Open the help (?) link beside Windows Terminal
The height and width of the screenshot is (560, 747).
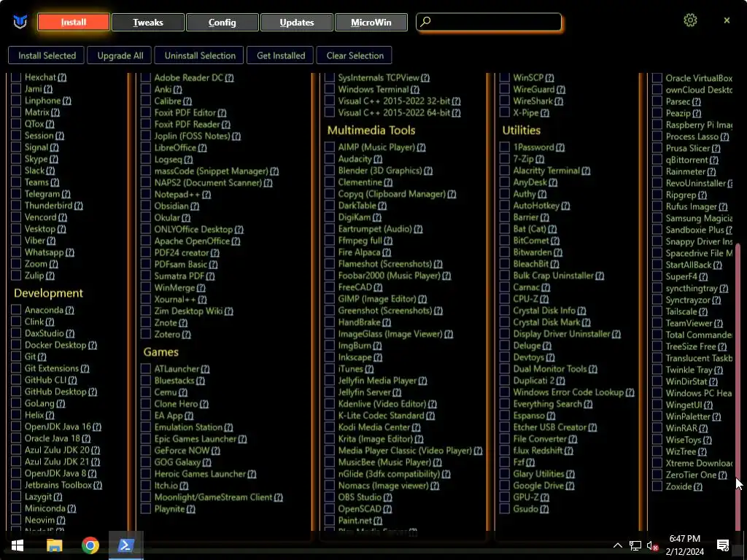[415, 89]
